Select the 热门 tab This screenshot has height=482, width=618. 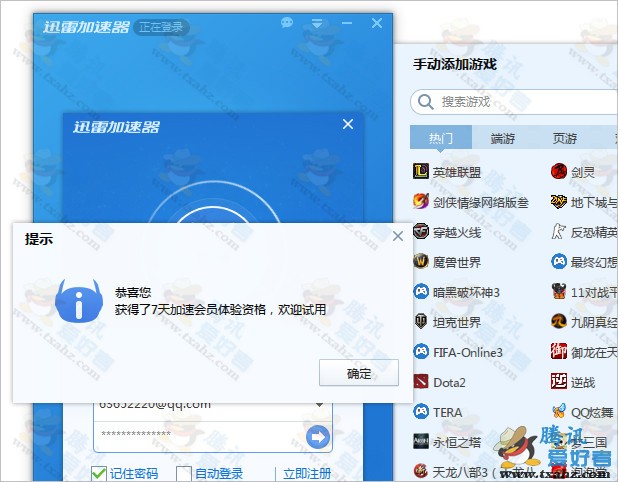441,138
